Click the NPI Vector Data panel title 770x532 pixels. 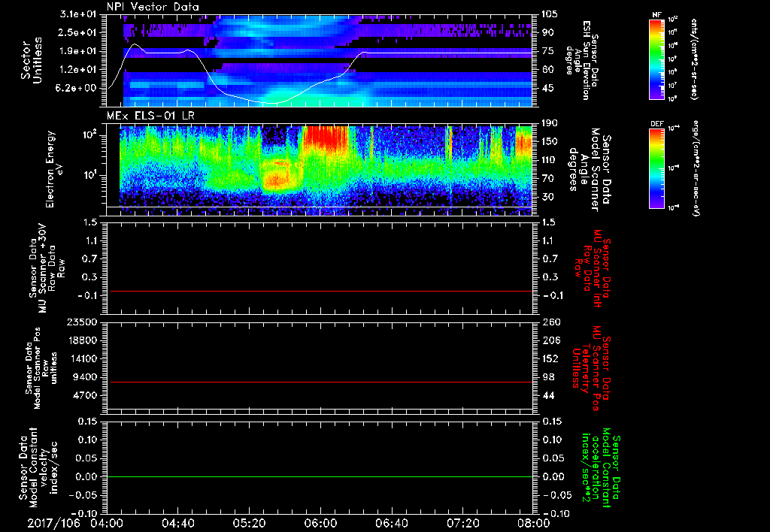(x=153, y=7)
